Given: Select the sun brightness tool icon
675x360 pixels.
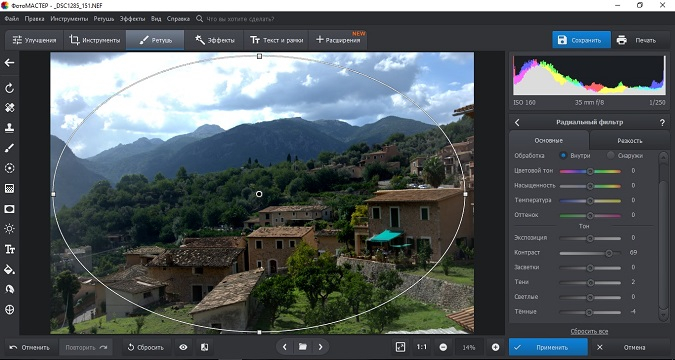Looking at the screenshot, I should (9, 229).
